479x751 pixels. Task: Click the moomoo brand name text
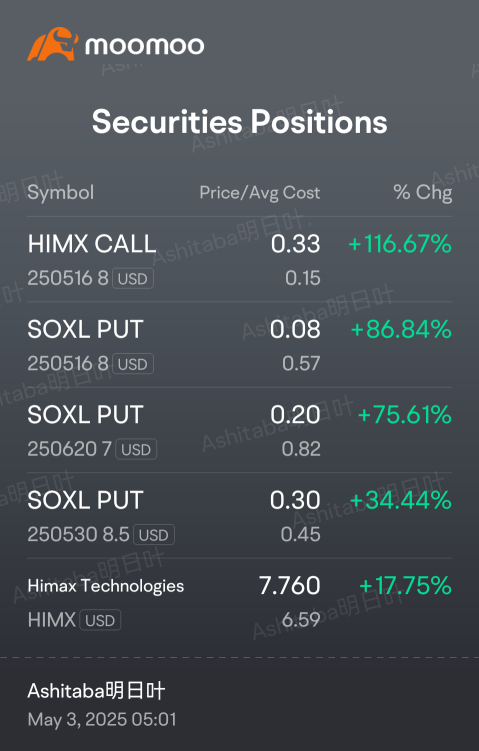145,46
